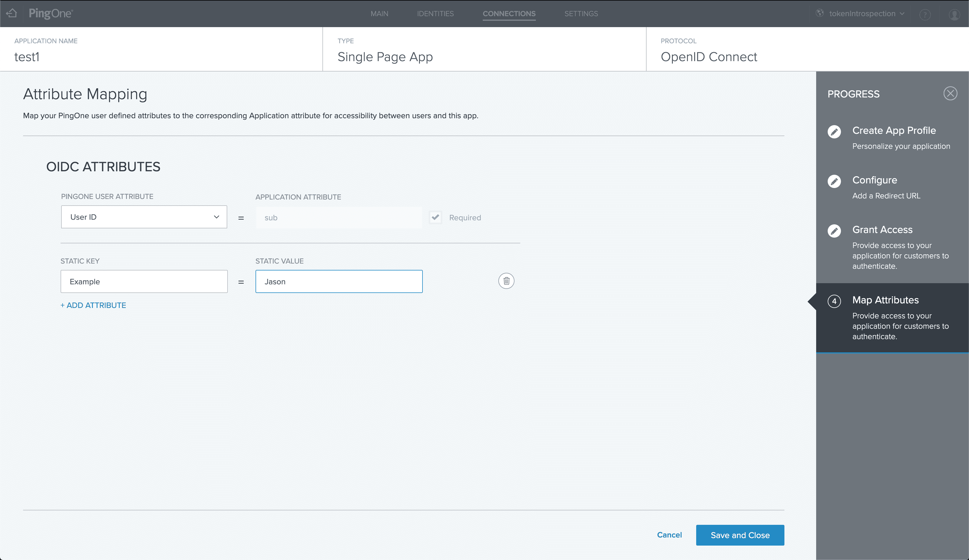Click the STATIC VALUE label

[279, 261]
